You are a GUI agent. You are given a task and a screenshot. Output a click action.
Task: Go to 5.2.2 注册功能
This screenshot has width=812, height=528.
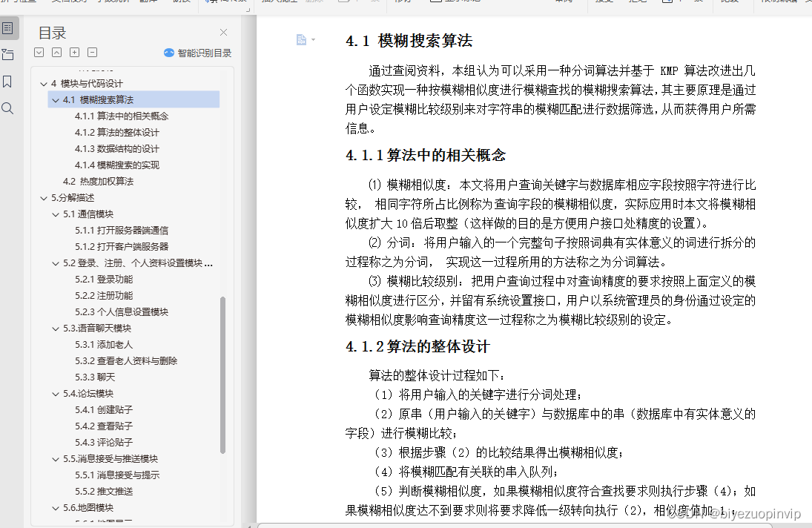104,296
